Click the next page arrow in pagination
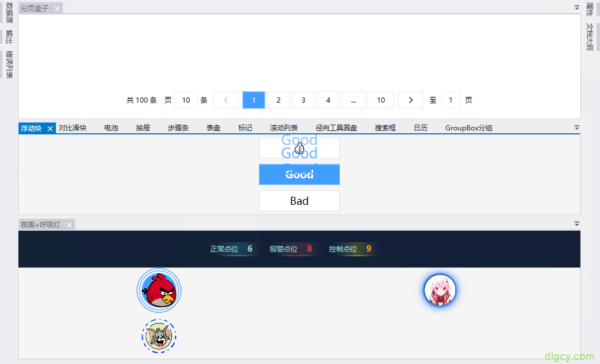 pyautogui.click(x=411, y=100)
